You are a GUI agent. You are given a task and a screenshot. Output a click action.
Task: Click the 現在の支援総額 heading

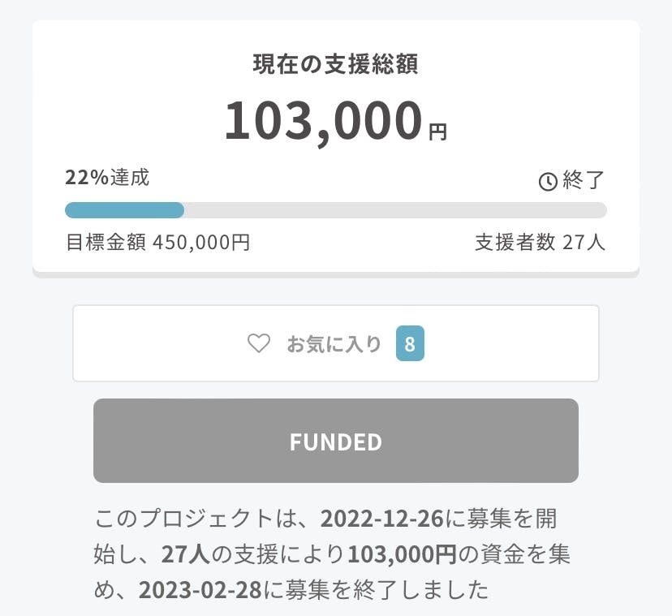(335, 66)
